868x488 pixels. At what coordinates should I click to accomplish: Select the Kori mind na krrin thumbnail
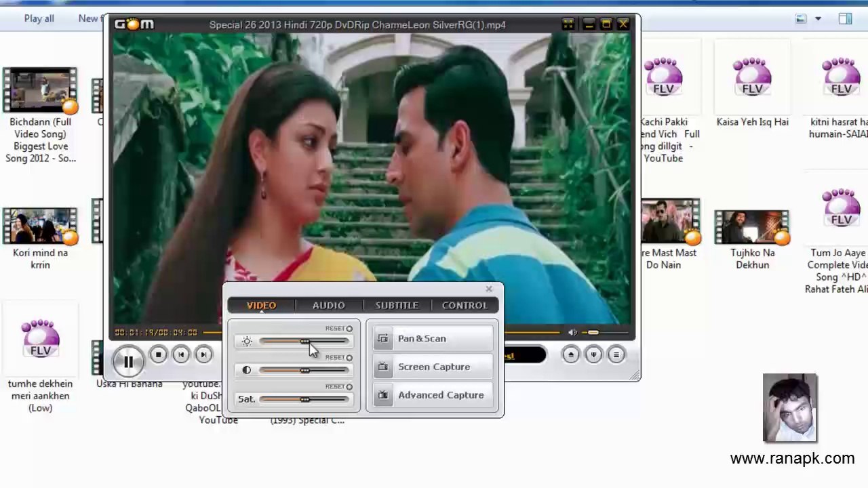pos(40,225)
